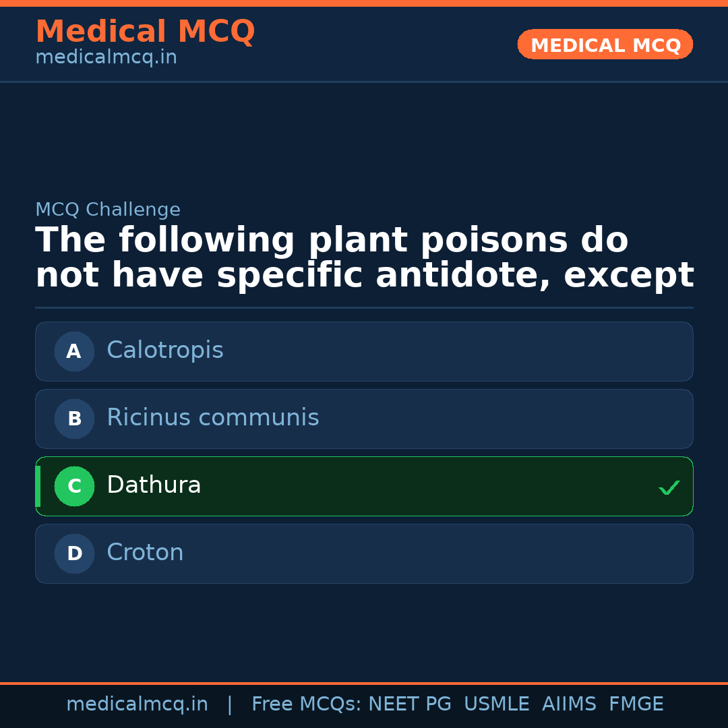The height and width of the screenshot is (728, 728).
Task: Click the circular D badge icon
Action: pyautogui.click(x=74, y=553)
